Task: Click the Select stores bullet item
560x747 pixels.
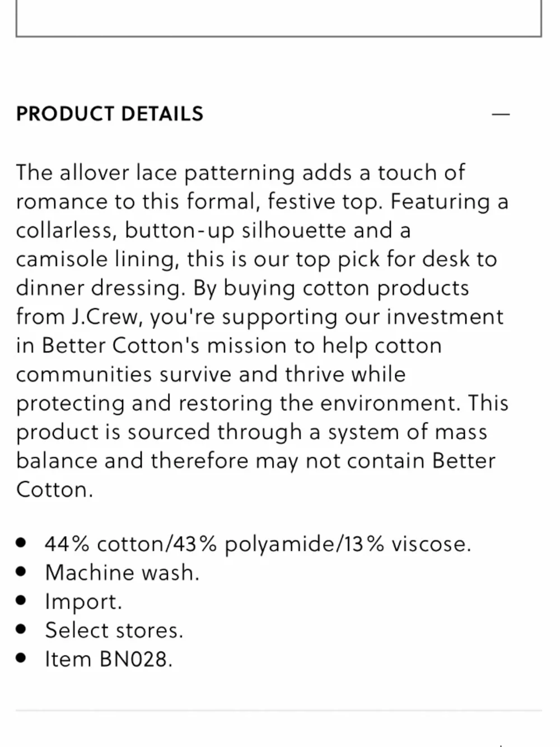Action: pyautogui.click(x=114, y=630)
